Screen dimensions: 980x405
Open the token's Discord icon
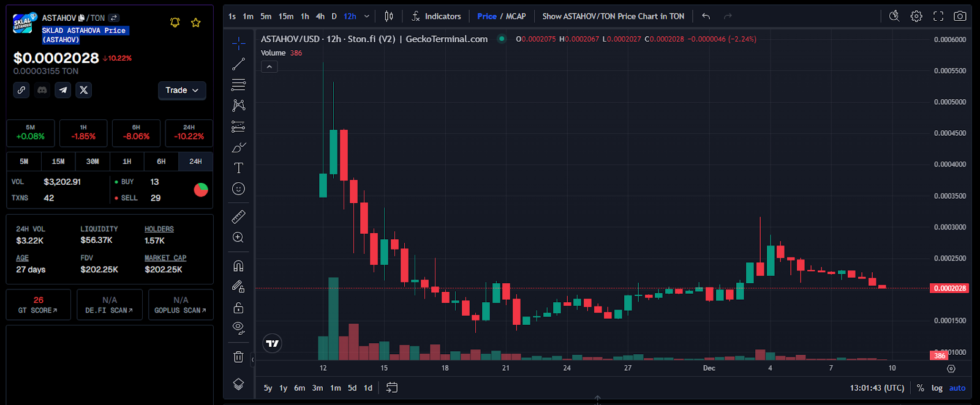(42, 90)
